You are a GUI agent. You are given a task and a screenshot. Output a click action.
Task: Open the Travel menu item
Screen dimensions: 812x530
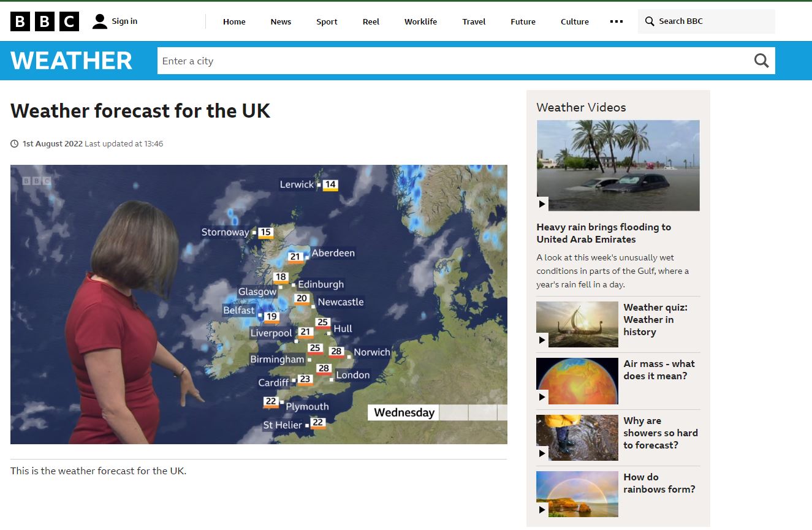pyautogui.click(x=474, y=21)
